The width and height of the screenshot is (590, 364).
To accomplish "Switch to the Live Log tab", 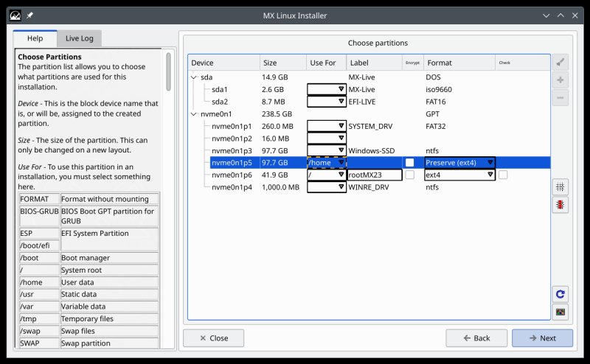I will (x=79, y=38).
